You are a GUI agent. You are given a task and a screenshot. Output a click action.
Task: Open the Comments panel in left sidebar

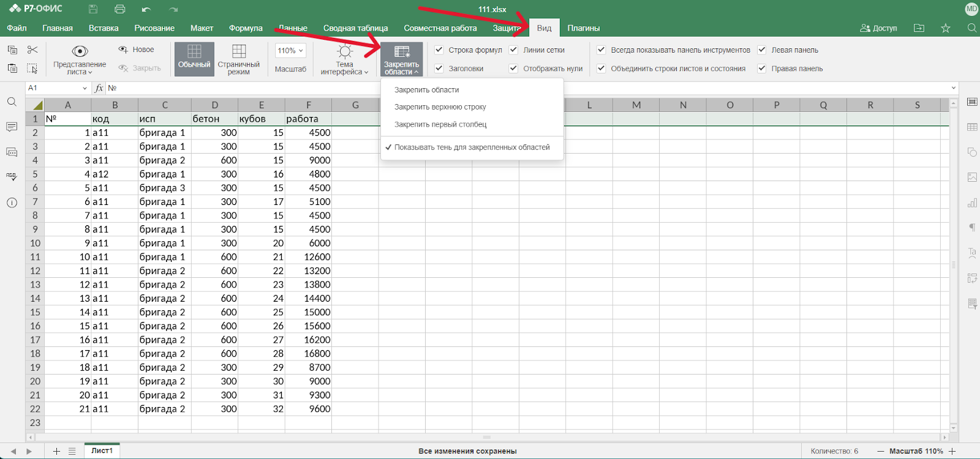point(12,127)
